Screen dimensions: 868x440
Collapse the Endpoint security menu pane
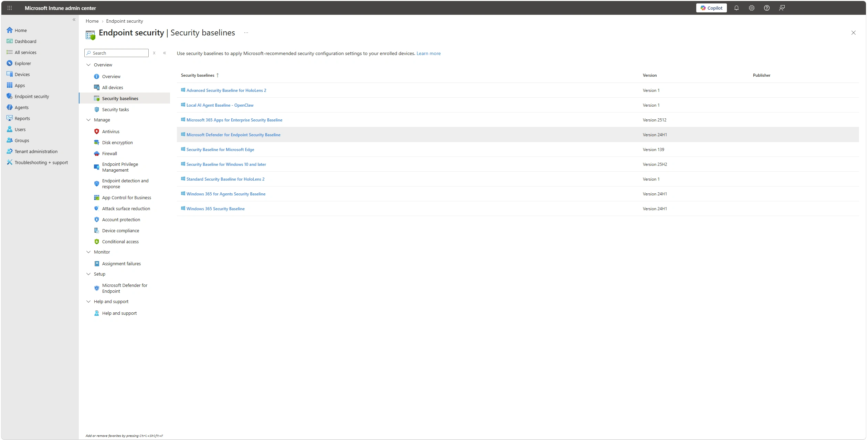pos(165,53)
